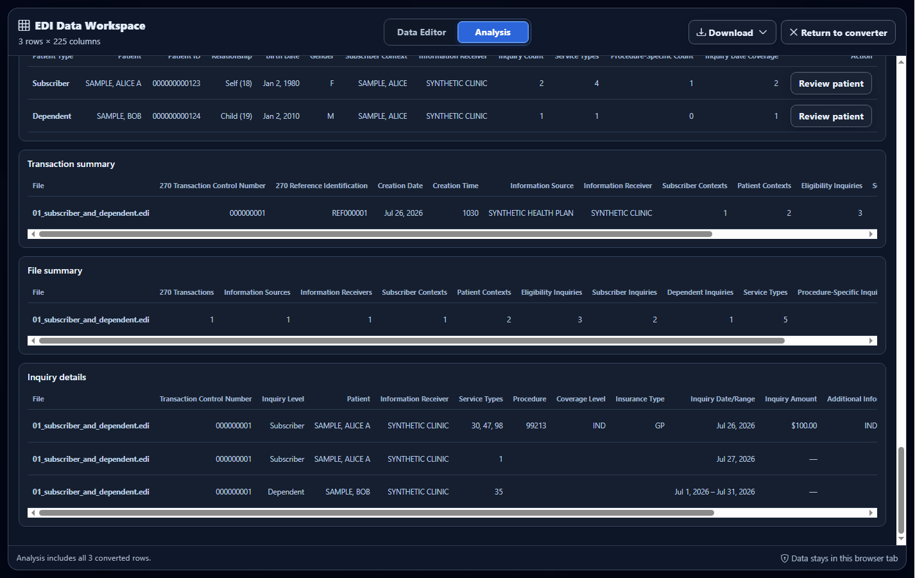
Task: Click procedure code '99213'
Action: pos(536,426)
